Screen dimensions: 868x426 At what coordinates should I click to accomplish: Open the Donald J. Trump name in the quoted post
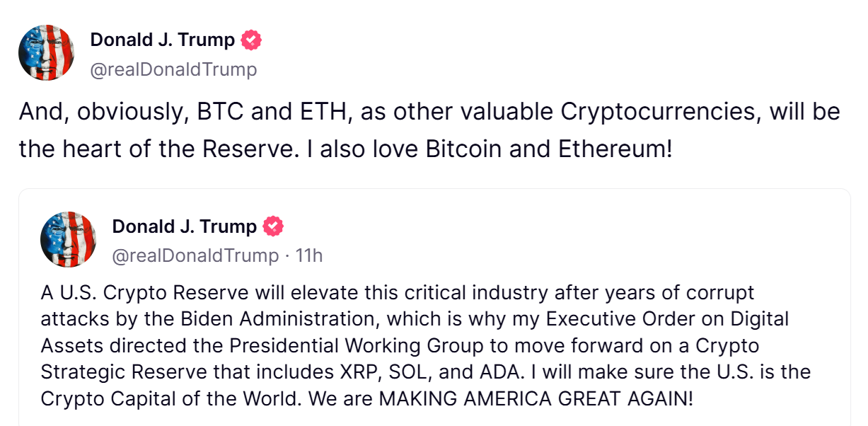[185, 226]
